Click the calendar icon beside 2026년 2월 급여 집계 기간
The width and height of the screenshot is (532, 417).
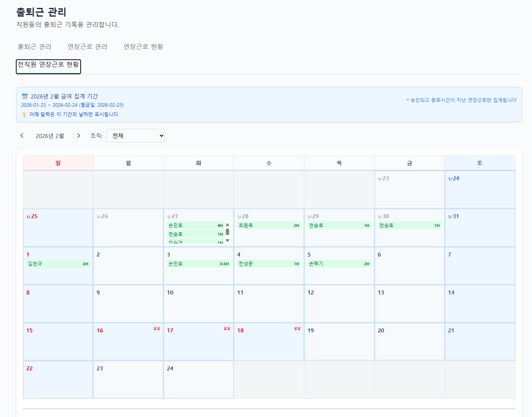25,96
